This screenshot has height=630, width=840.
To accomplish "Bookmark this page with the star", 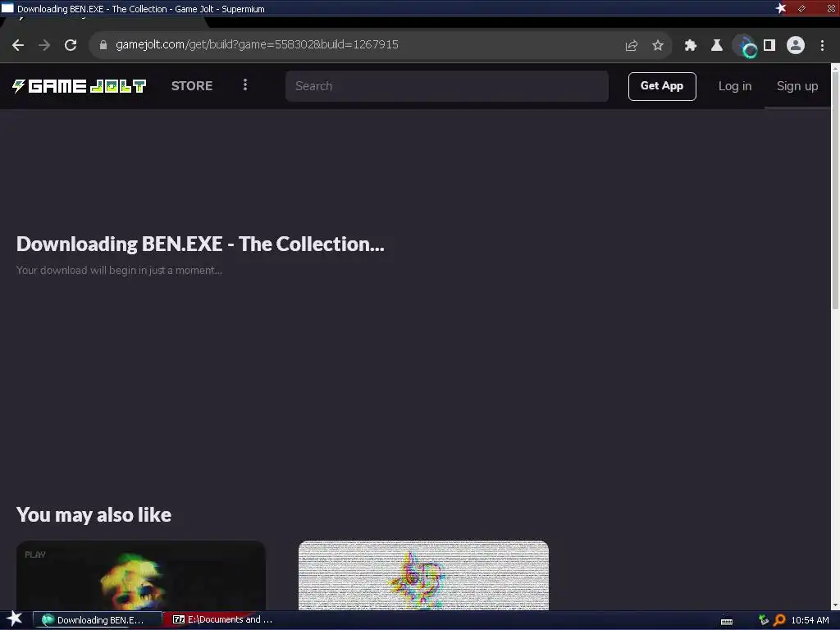I will [x=658, y=46].
